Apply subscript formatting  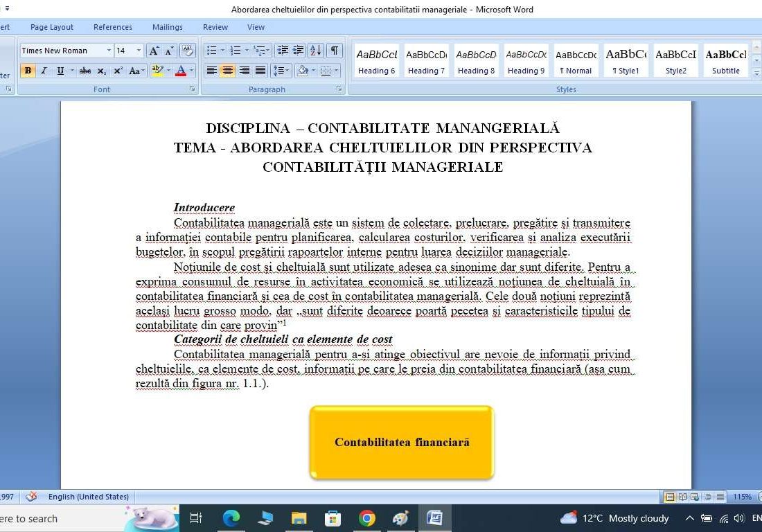[x=101, y=70]
